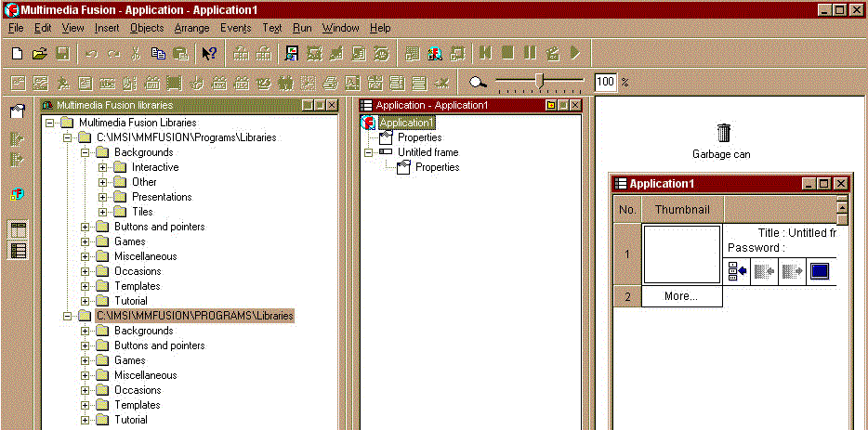868x430 pixels.
Task: Collapse the highlighted C:\IMSI\MMFUSION\PROGRAMS\Libraries node
Action: [x=67, y=316]
